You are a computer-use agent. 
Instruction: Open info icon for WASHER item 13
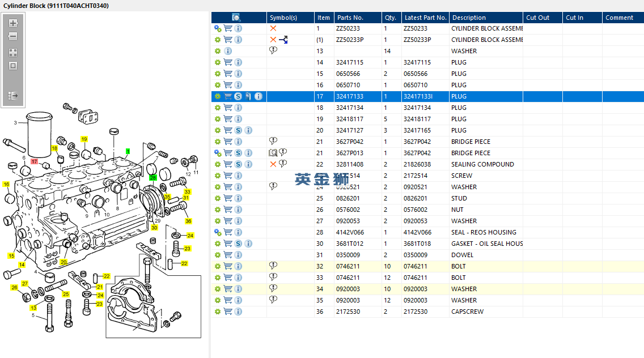pos(228,52)
